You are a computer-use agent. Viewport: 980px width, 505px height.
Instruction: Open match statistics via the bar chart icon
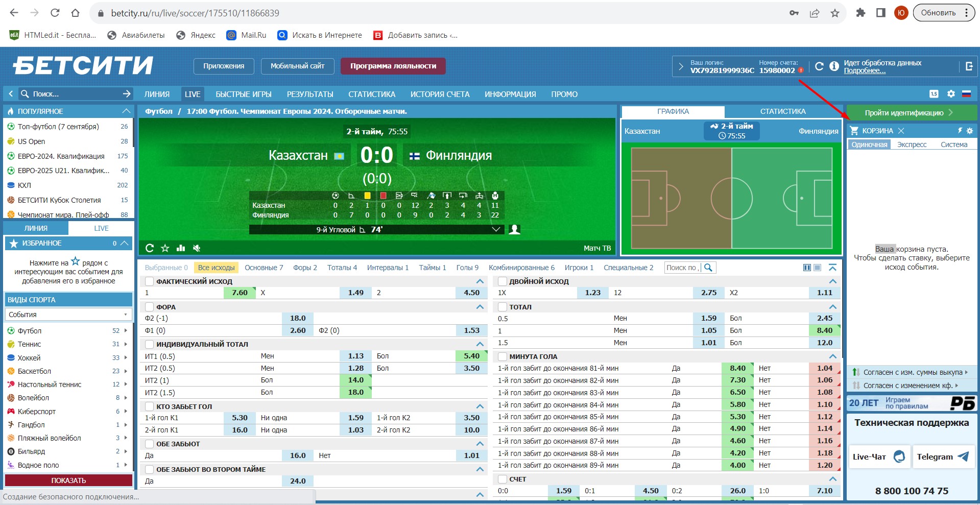[181, 248]
